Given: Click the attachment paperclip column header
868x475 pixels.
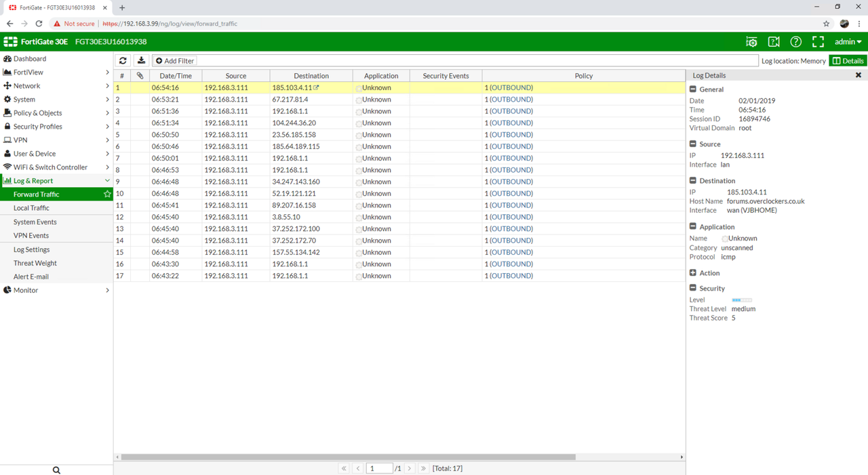Looking at the screenshot, I should coord(140,76).
